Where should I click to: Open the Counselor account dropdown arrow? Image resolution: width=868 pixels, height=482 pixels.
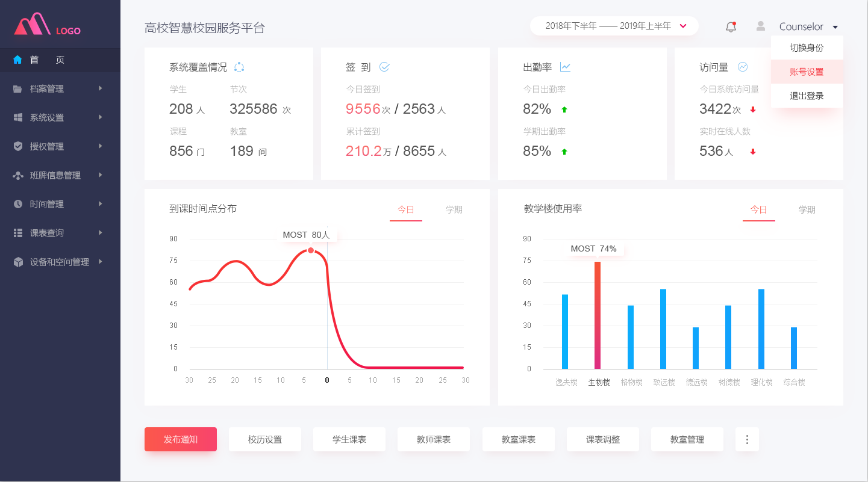pos(835,27)
